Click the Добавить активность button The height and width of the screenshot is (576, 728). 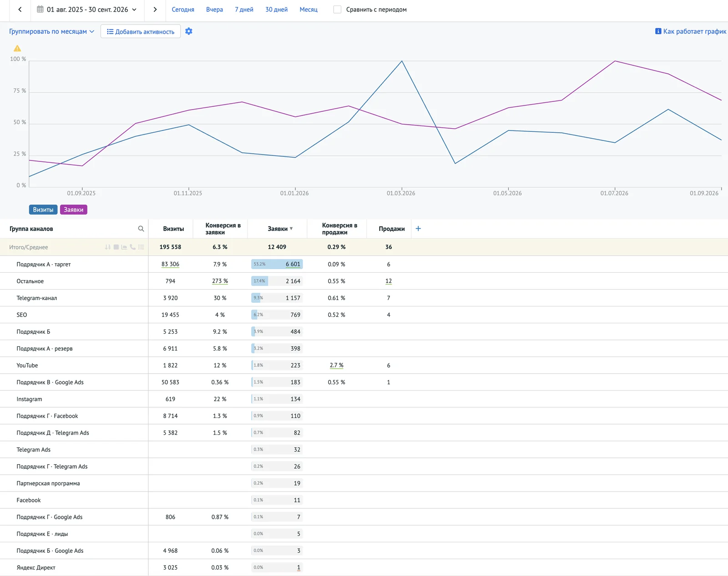click(x=141, y=31)
